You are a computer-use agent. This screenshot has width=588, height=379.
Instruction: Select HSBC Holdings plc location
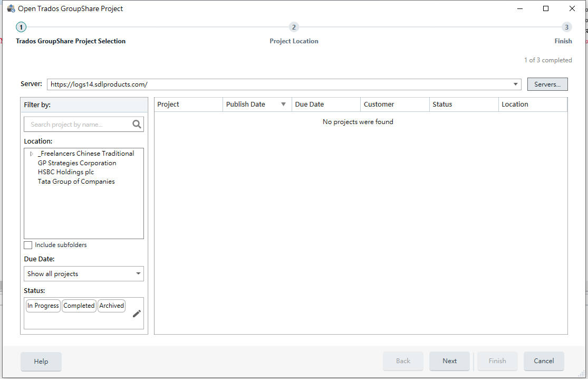tap(66, 172)
